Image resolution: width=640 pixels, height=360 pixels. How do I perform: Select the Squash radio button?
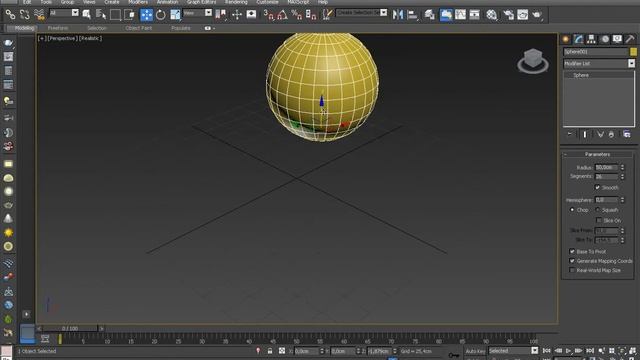tap(598, 210)
